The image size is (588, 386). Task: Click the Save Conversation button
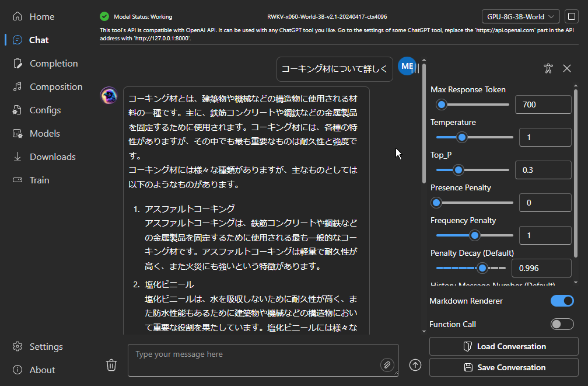click(504, 367)
